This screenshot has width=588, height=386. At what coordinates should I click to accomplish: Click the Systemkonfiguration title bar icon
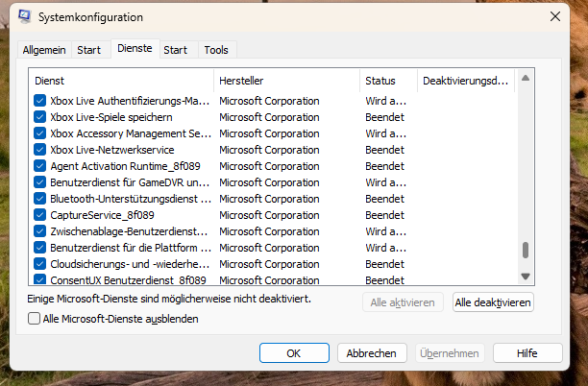tap(24, 17)
